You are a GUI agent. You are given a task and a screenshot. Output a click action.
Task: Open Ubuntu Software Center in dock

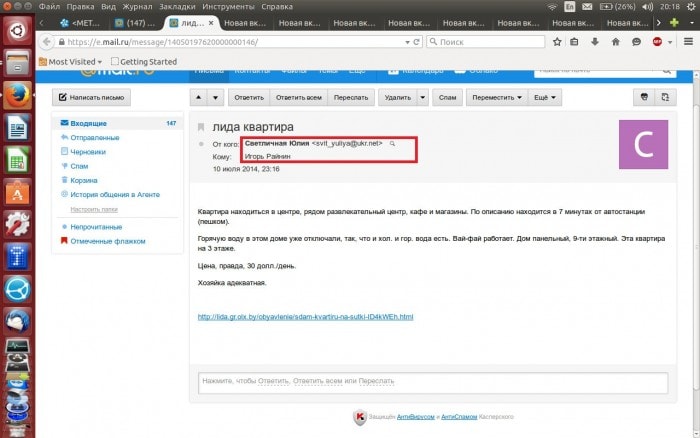point(16,192)
